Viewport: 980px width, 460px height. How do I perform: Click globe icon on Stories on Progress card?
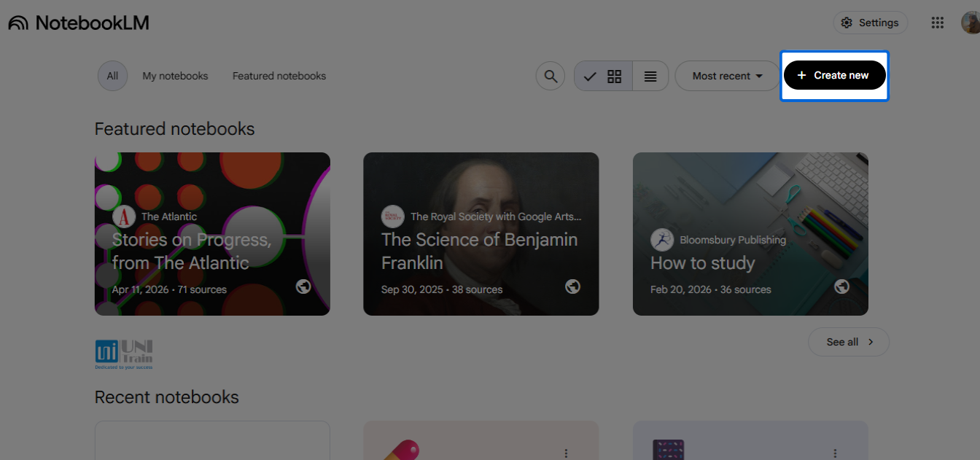coord(303,286)
